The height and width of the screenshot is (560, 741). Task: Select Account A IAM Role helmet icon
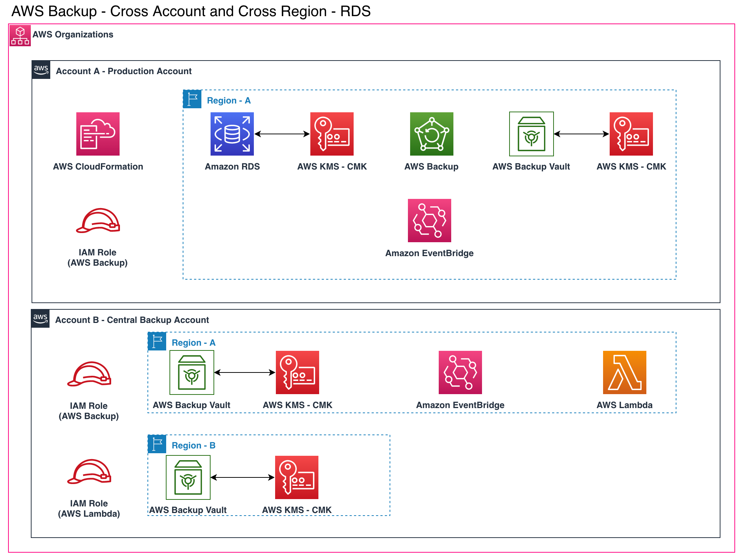[98, 221]
